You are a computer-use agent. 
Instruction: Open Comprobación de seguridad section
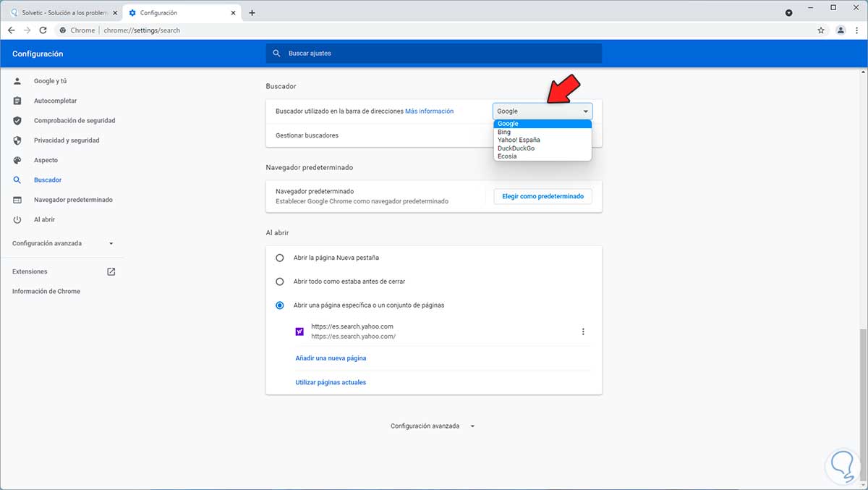coord(75,121)
